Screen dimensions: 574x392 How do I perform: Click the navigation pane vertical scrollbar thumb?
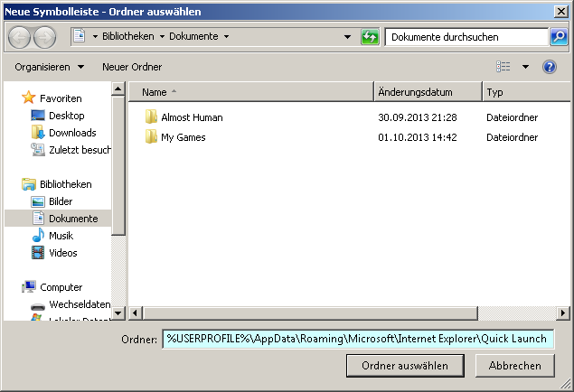[118, 165]
